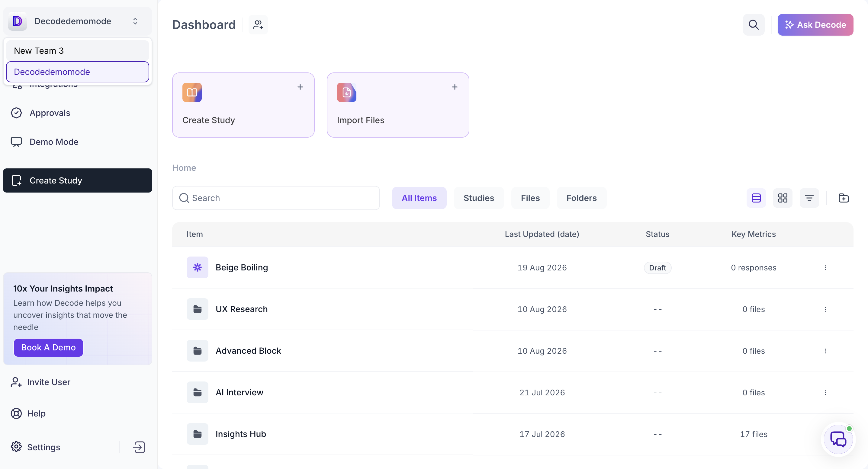868x469 pixels.
Task: Click the Insights Hub folder icon
Action: 198,434
